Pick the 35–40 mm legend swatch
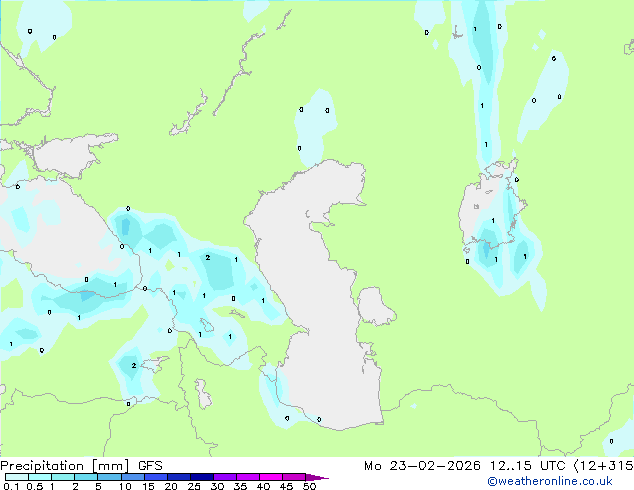The width and height of the screenshot is (634, 490). [x=248, y=477]
